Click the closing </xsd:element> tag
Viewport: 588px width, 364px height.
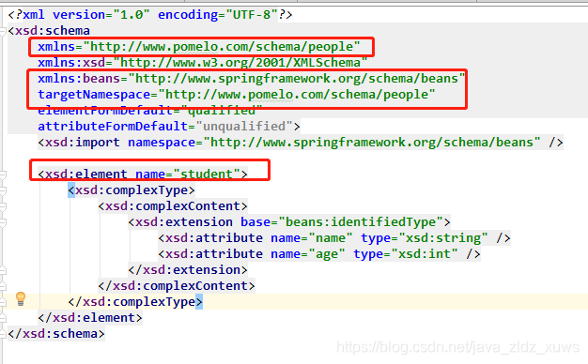pos(90,318)
